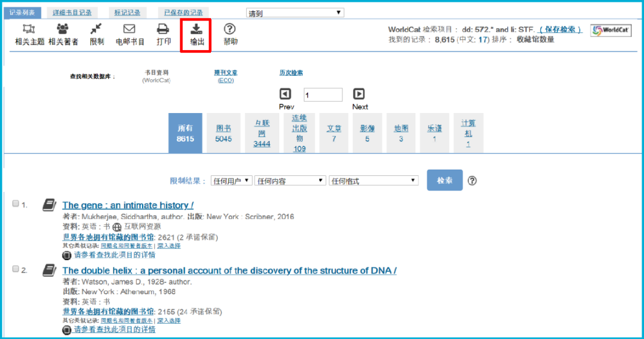Expand the 任何内容 content dropdown
The image size is (644, 339).
pyautogui.click(x=289, y=181)
